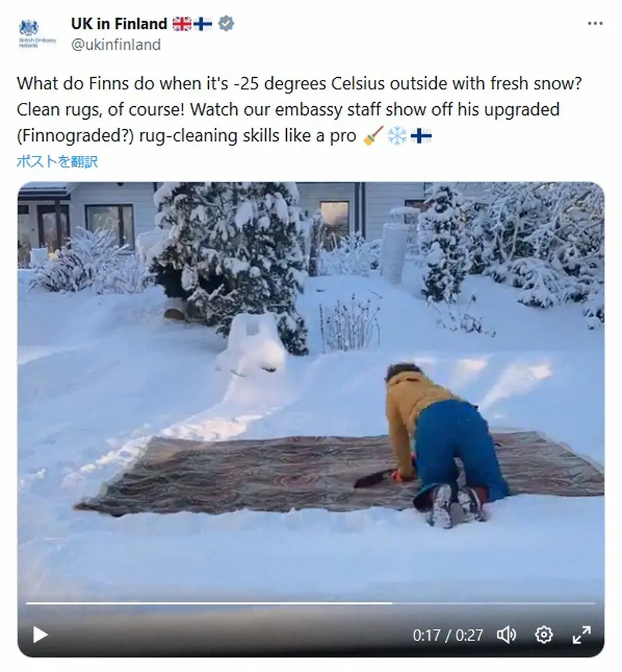The image size is (622, 672).
Task: Open the UK in Finland profile name
Action: click(119, 24)
